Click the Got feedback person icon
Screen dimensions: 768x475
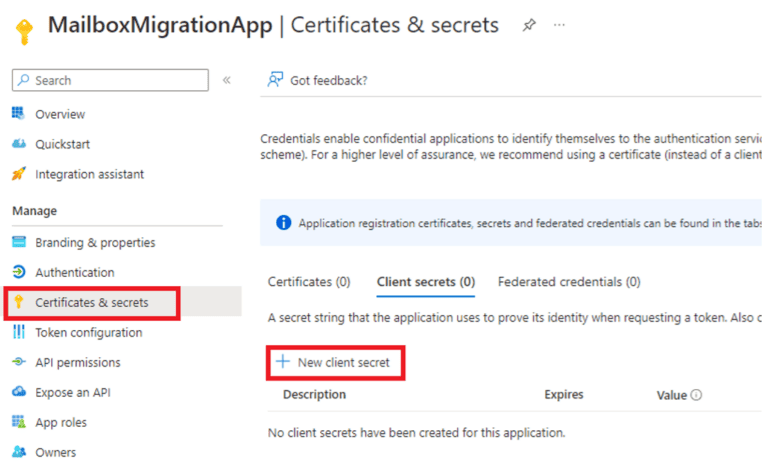coord(275,79)
